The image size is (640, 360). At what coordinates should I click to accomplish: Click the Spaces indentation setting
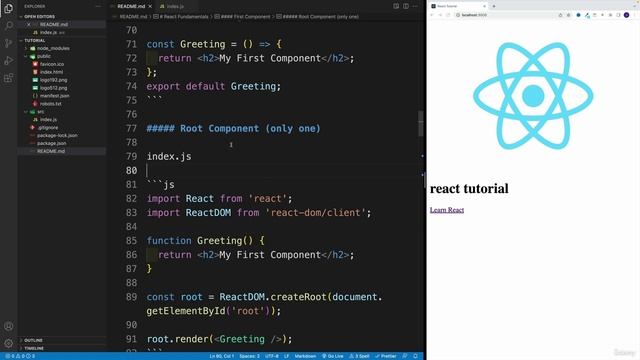click(x=249, y=356)
